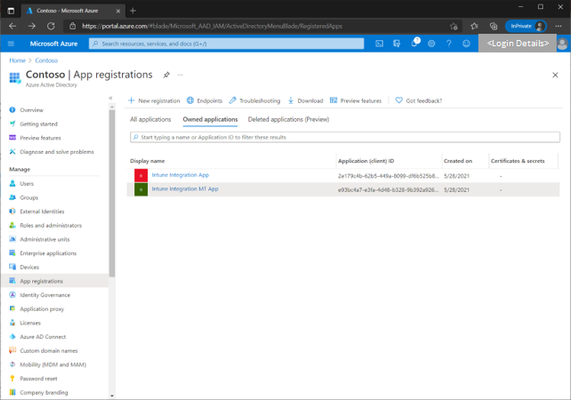Screen dimensions: 571x400
Task: Switch to the All applications tab
Action: tap(150, 119)
